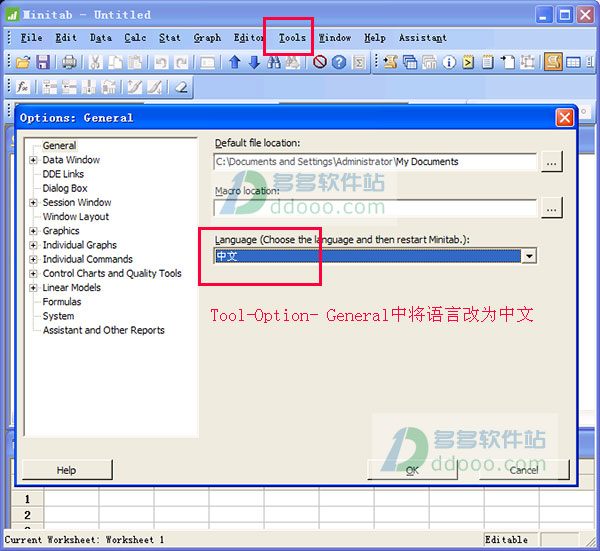The height and width of the screenshot is (551, 600).
Task: Click the highlighted orange Session Window icon
Action: (553, 62)
